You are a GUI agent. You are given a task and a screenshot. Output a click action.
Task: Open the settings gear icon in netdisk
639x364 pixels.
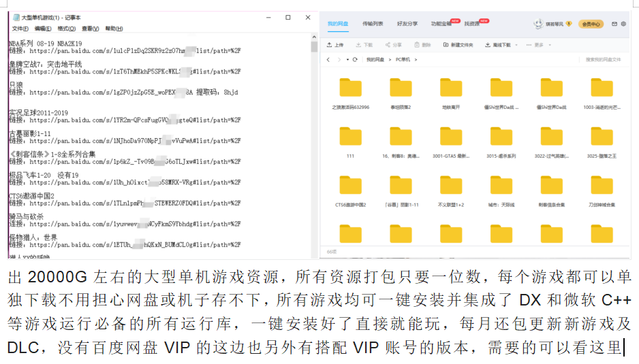tap(623, 24)
